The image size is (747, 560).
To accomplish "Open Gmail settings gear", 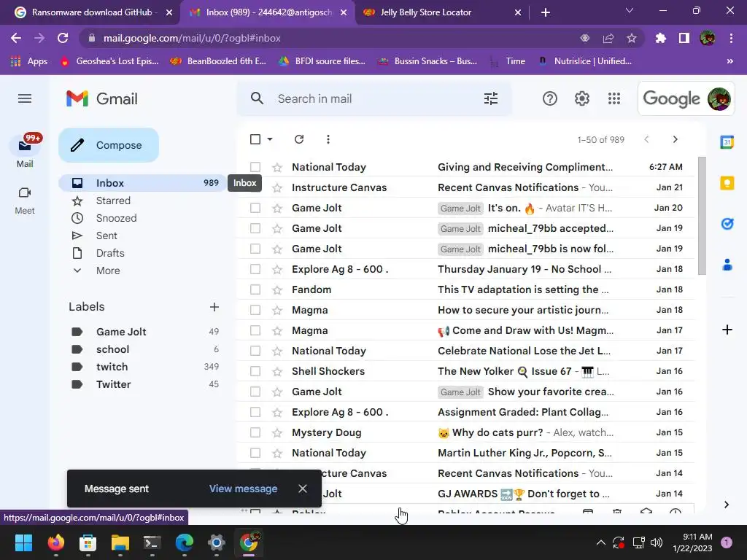I will [581, 98].
